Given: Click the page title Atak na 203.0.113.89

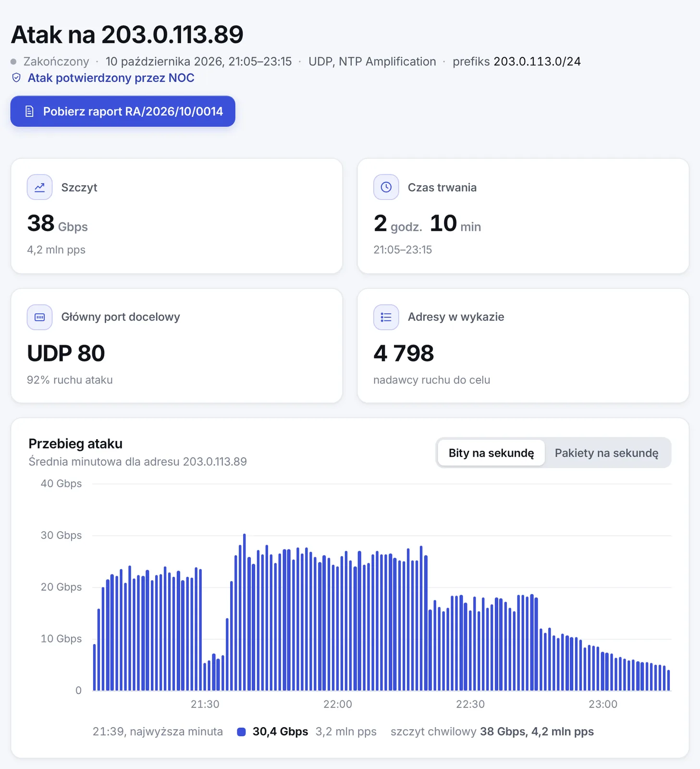Looking at the screenshot, I should tap(127, 35).
